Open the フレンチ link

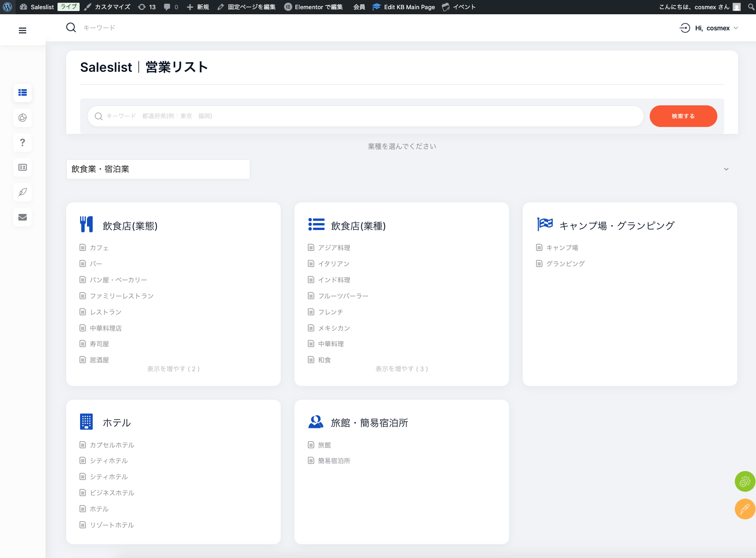331,312
